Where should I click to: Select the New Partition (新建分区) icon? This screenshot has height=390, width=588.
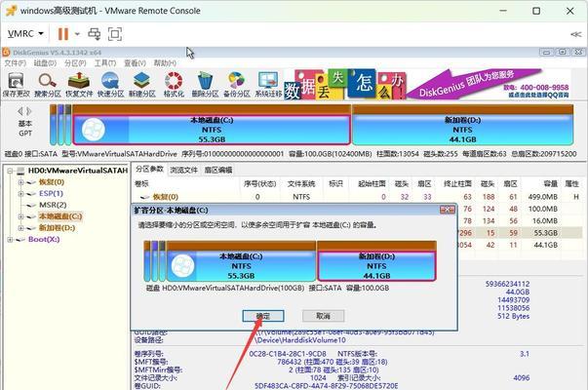142,85
